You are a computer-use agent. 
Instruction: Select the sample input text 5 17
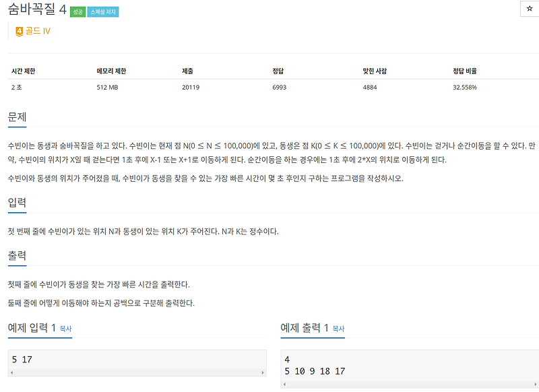[22, 359]
